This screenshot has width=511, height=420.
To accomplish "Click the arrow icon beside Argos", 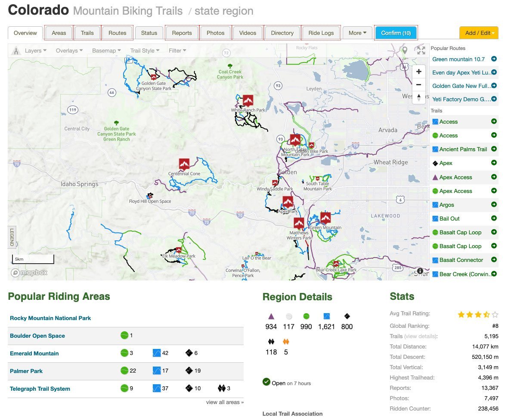I will click(494, 205).
